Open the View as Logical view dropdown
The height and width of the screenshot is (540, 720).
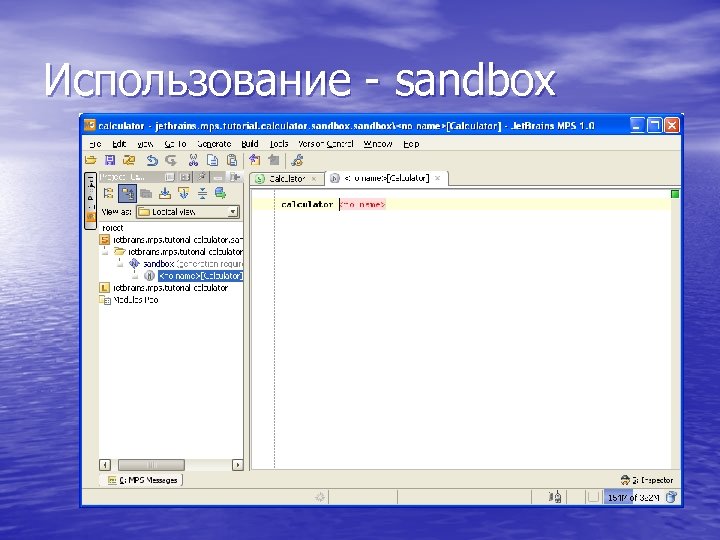tap(188, 212)
